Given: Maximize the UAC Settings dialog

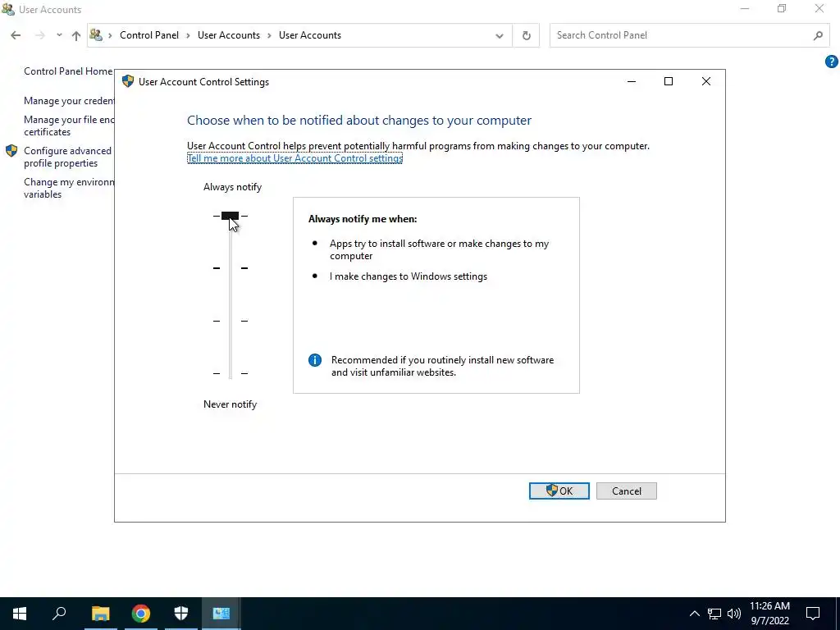Looking at the screenshot, I should [668, 81].
